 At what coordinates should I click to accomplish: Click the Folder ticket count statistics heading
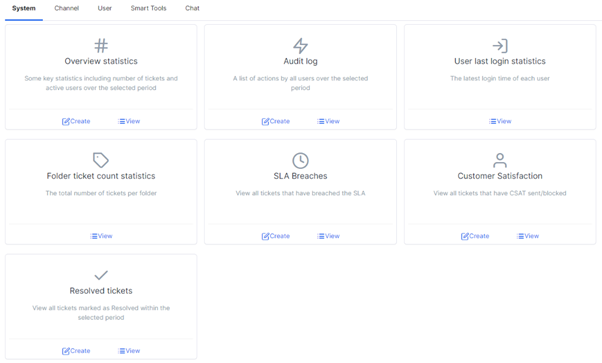pos(101,176)
